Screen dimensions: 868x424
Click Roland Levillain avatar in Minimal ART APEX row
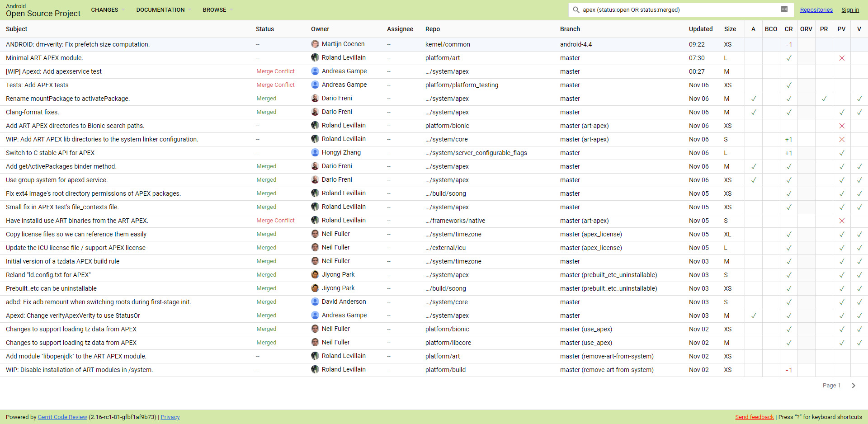coord(315,57)
